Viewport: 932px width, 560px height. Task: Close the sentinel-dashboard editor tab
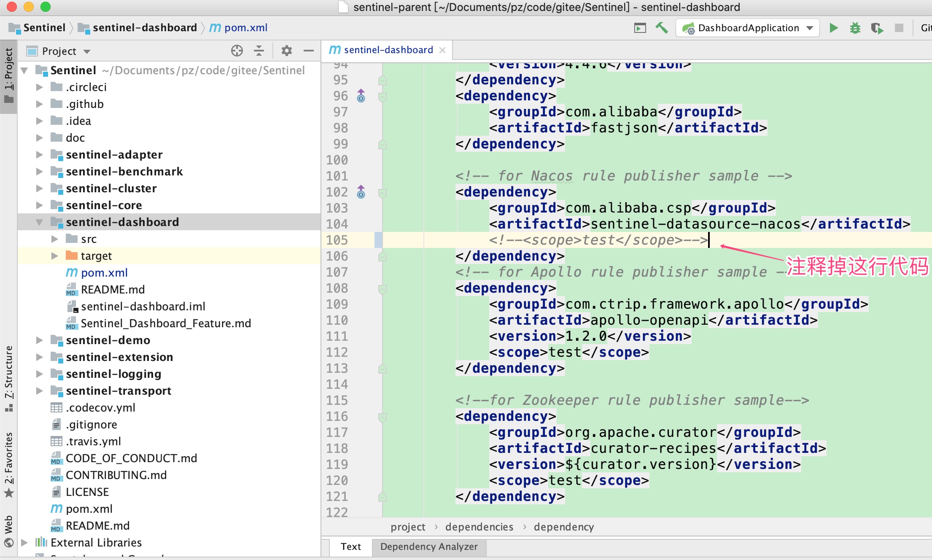(x=442, y=50)
